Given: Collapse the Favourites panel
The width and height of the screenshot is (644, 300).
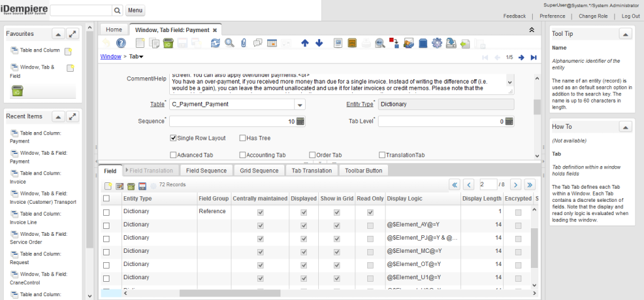Looking at the screenshot, I should 57,34.
